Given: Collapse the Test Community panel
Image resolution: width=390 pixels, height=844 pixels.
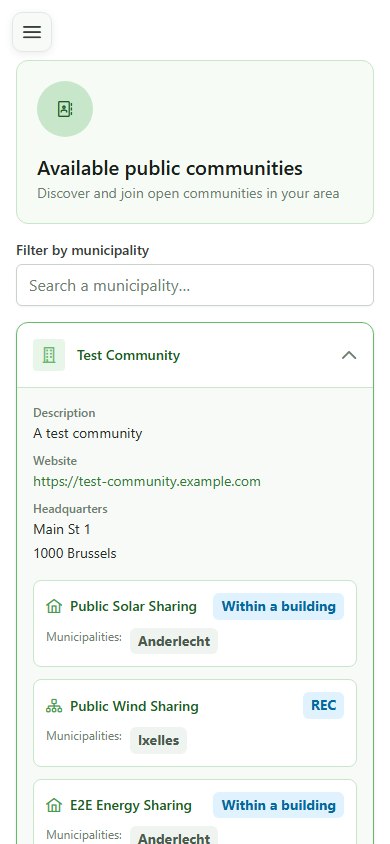Looking at the screenshot, I should (349, 355).
